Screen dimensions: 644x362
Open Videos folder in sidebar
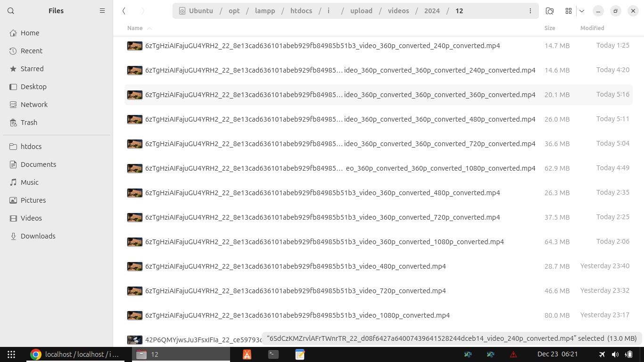(57, 218)
